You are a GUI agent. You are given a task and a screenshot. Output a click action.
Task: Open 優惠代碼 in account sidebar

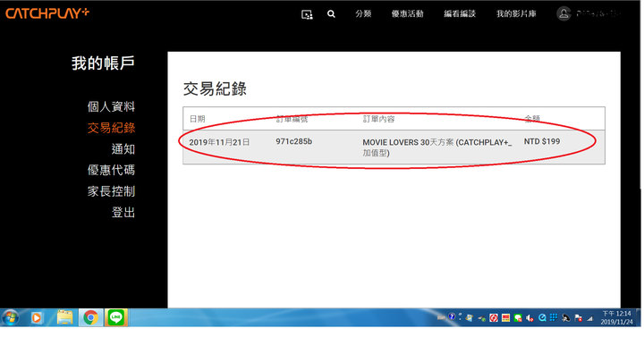[111, 170]
